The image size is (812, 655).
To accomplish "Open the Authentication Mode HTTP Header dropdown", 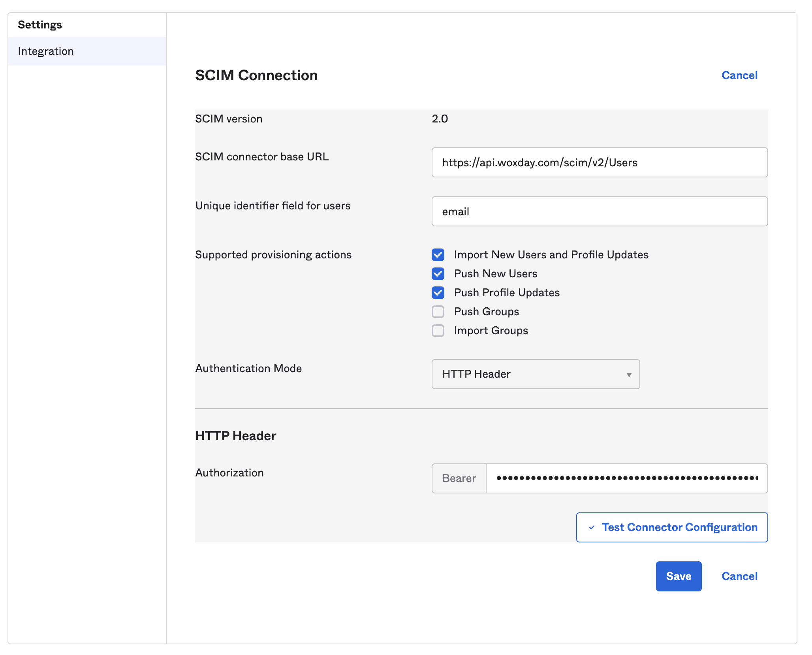I will click(x=536, y=374).
